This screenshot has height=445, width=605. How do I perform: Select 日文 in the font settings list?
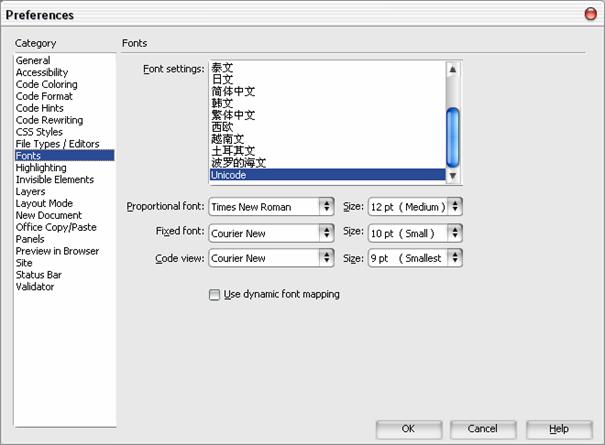pyautogui.click(x=222, y=80)
